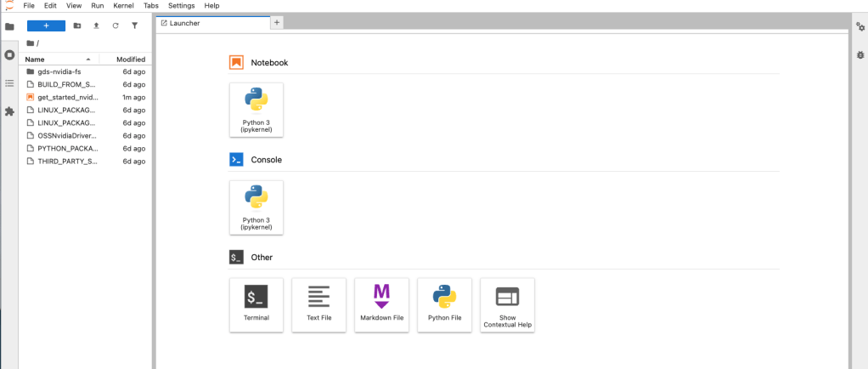The height and width of the screenshot is (369, 868).
Task: Toggle the file filter funnel icon
Action: pyautogui.click(x=134, y=26)
